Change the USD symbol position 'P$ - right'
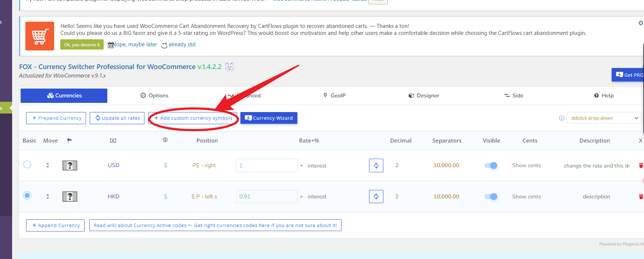 tap(204, 165)
